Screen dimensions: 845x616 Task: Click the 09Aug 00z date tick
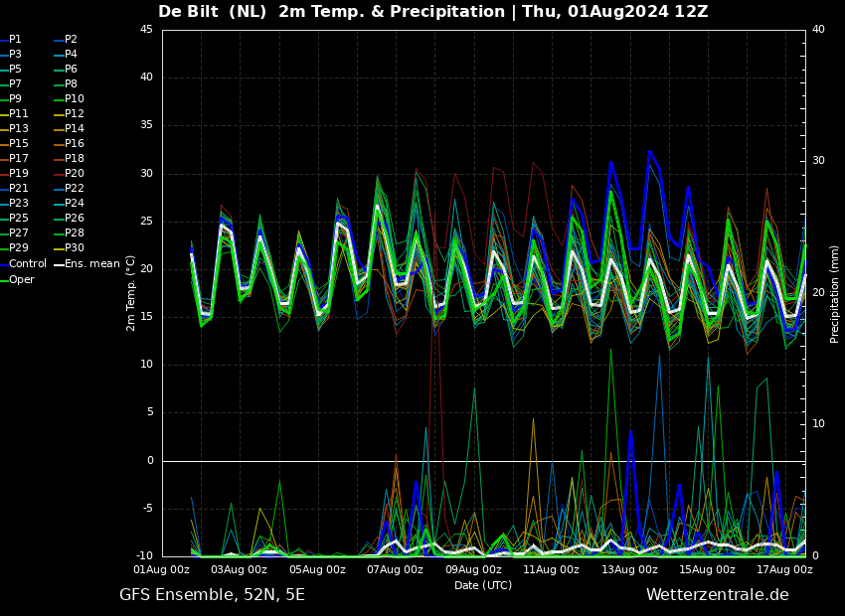point(473,569)
